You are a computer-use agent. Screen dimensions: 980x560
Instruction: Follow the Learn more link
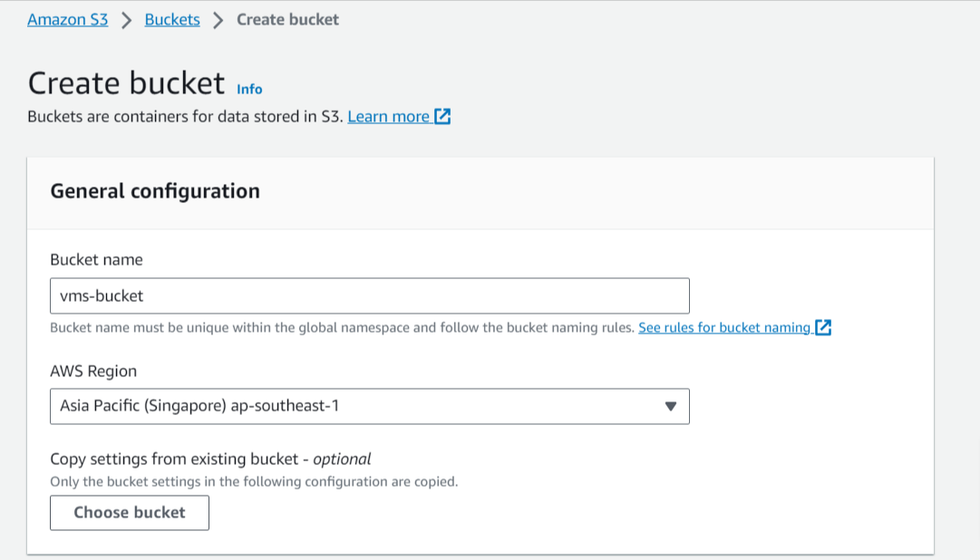[x=388, y=116]
